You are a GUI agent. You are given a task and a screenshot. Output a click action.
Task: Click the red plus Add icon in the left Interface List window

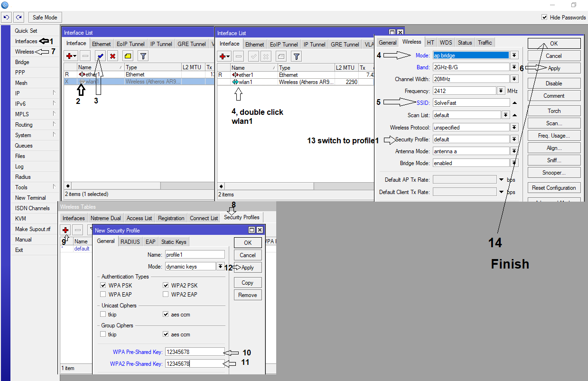point(71,56)
